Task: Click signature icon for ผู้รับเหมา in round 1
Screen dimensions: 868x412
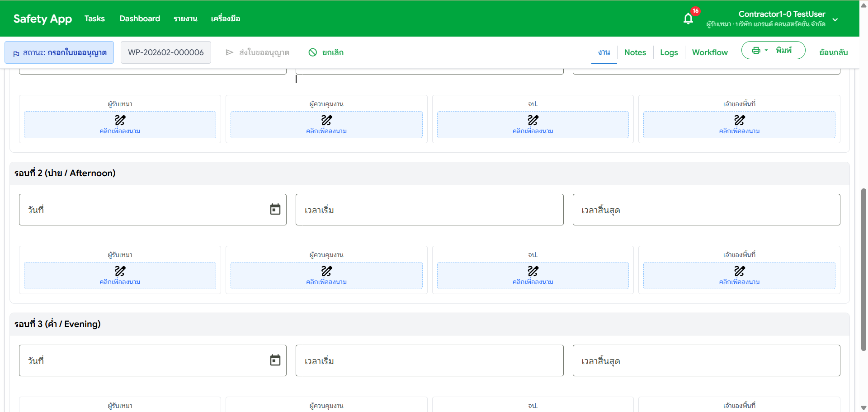Action: point(120,121)
